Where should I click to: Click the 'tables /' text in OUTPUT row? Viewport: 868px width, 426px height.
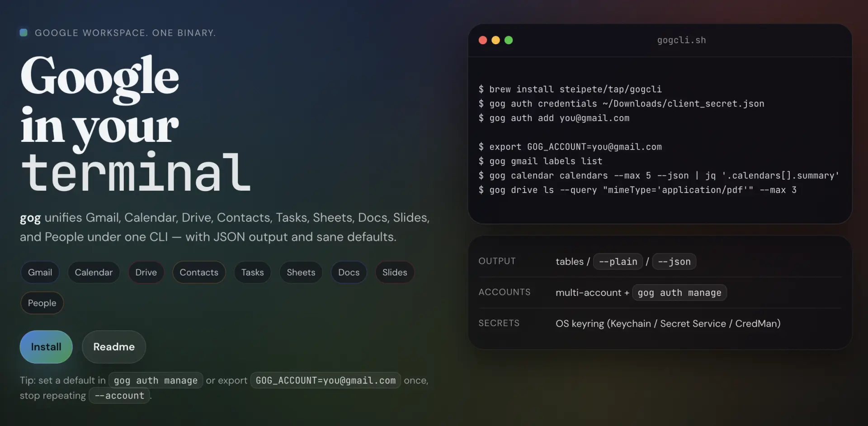pos(573,262)
